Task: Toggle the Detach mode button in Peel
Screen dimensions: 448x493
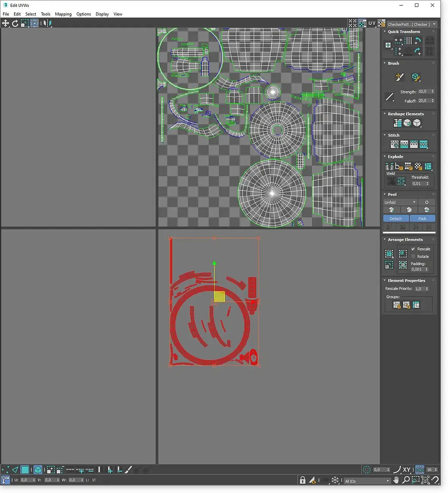Action: [x=396, y=219]
